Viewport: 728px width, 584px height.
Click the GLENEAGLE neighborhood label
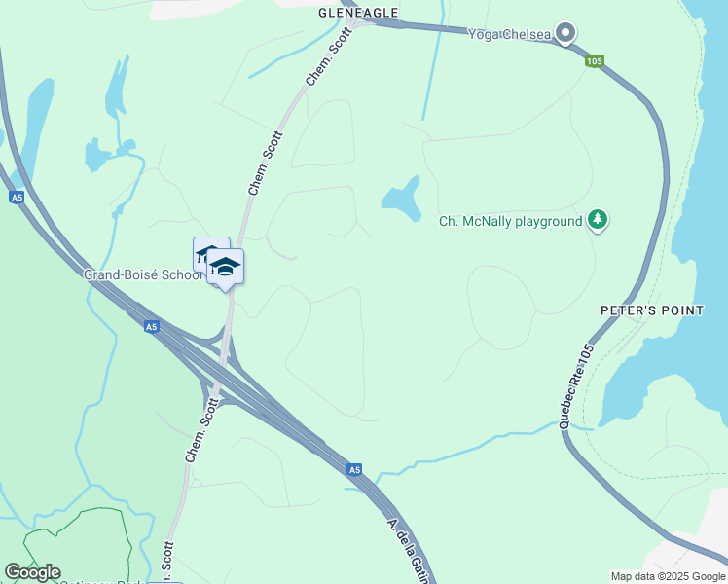tap(358, 13)
